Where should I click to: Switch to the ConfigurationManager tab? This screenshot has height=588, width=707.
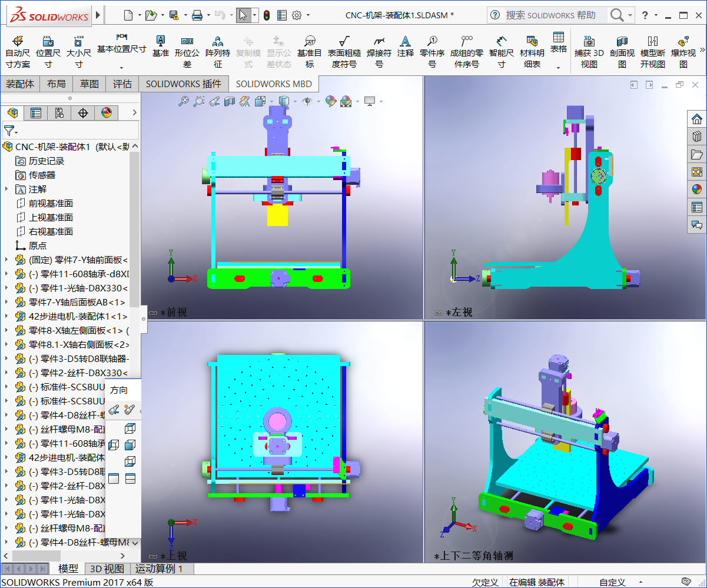59,112
